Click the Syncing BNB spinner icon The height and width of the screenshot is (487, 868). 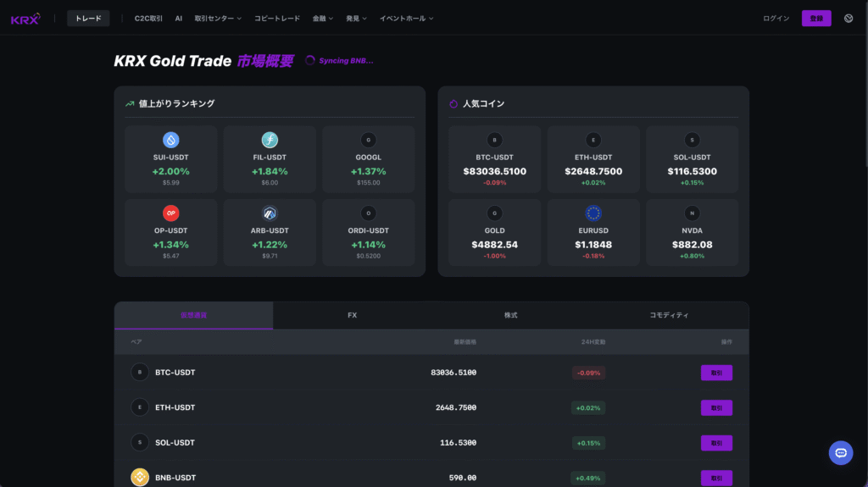[310, 60]
